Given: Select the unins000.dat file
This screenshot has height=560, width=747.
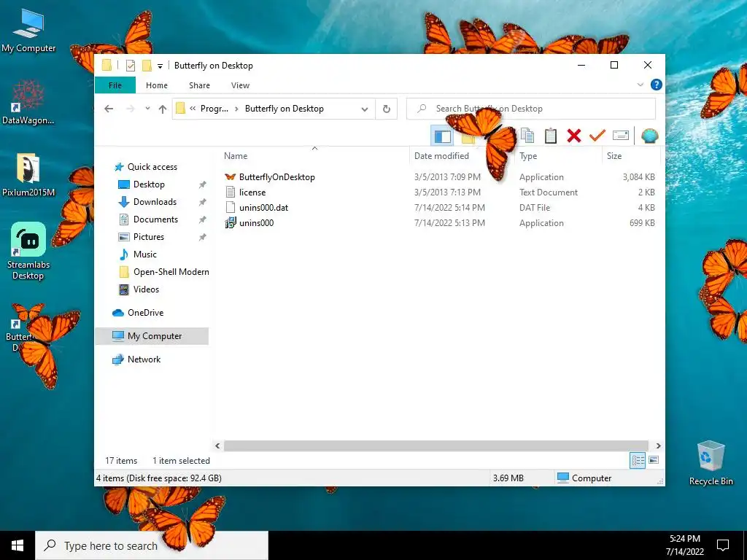Looking at the screenshot, I should [x=263, y=208].
